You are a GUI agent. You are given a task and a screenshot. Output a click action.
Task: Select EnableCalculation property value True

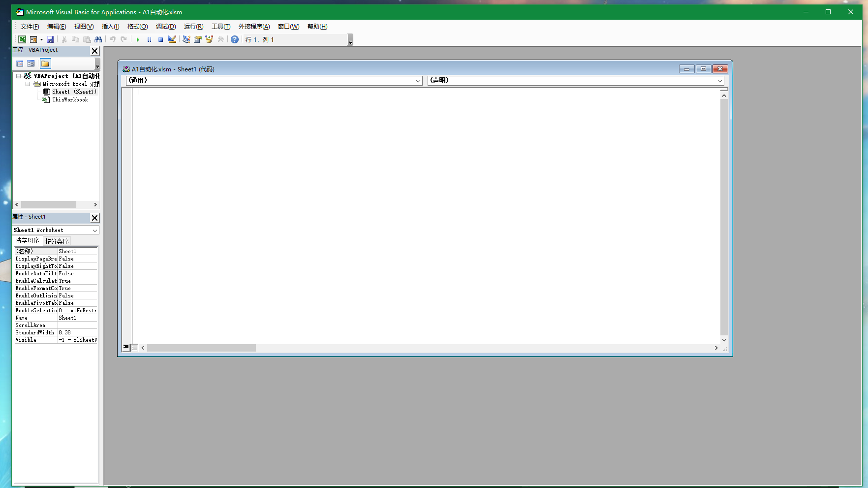tap(78, 281)
